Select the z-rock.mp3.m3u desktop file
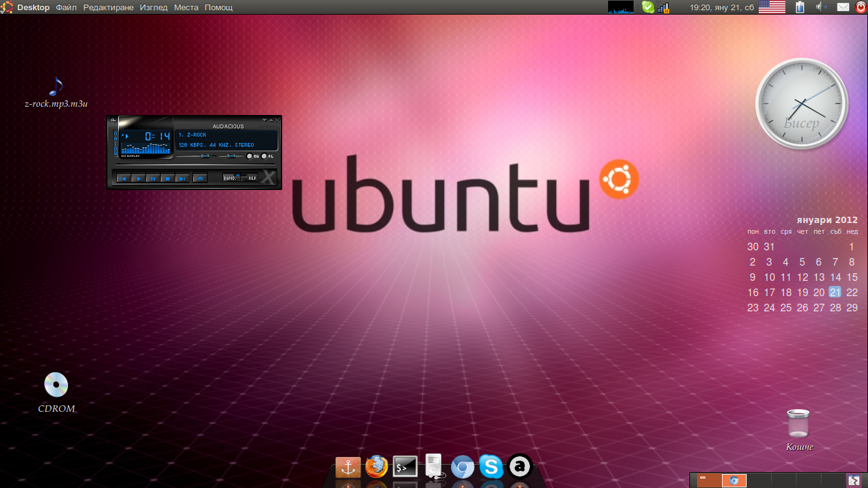This screenshot has height=488, width=868. (x=56, y=92)
